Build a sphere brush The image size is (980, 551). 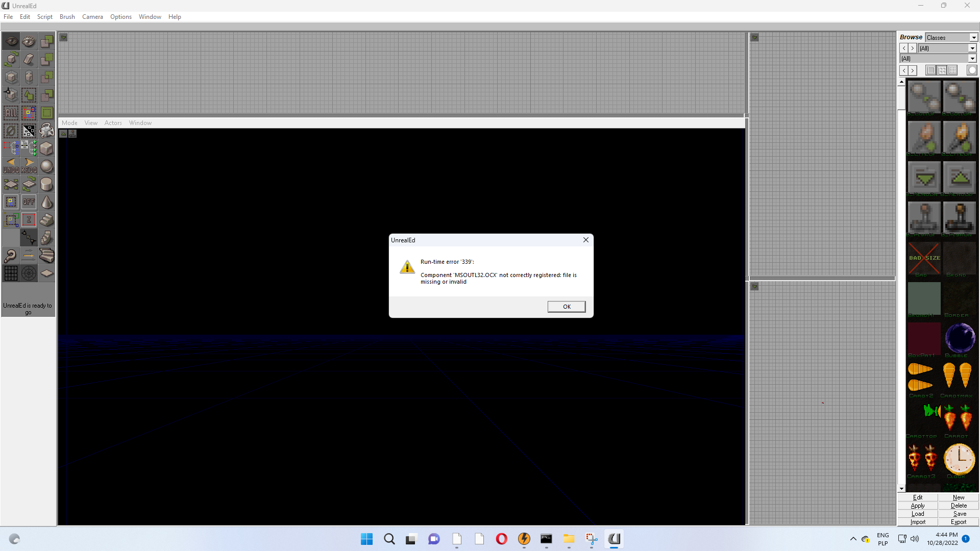pyautogui.click(x=47, y=166)
